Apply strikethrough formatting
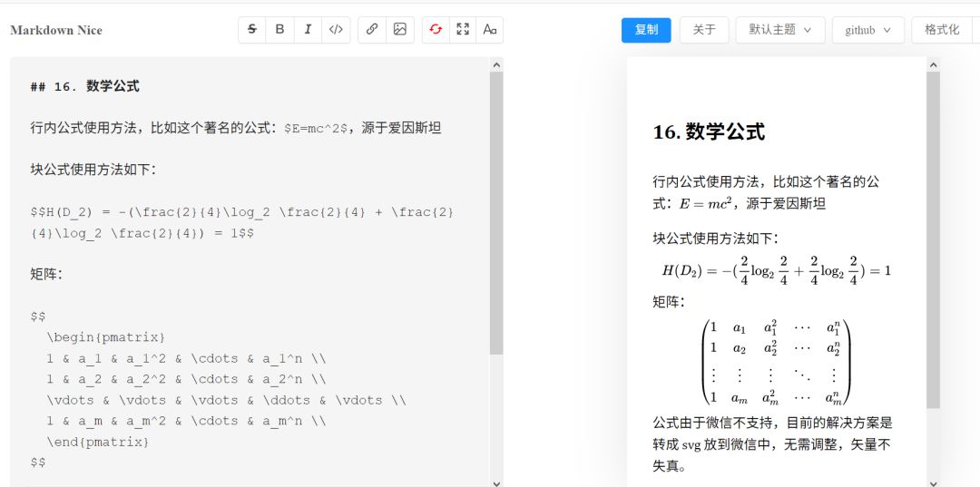Image resolution: width=980 pixels, height=487 pixels. click(x=252, y=29)
